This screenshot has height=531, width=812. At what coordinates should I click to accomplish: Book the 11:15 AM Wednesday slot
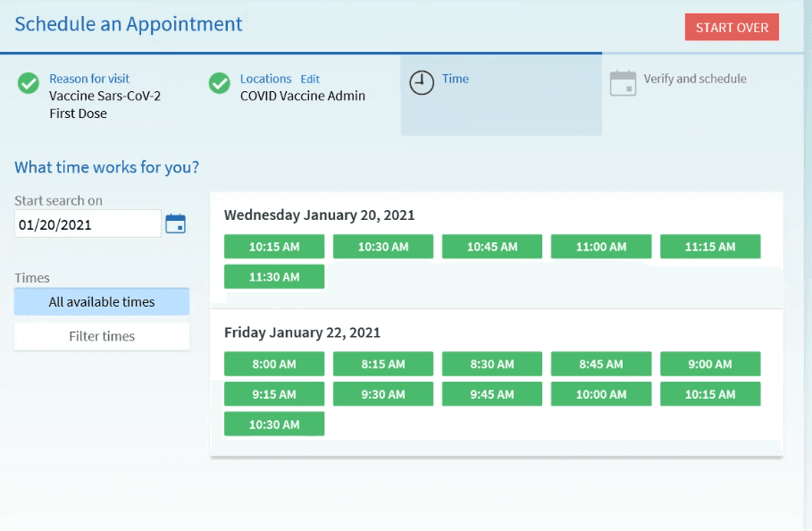tap(710, 247)
